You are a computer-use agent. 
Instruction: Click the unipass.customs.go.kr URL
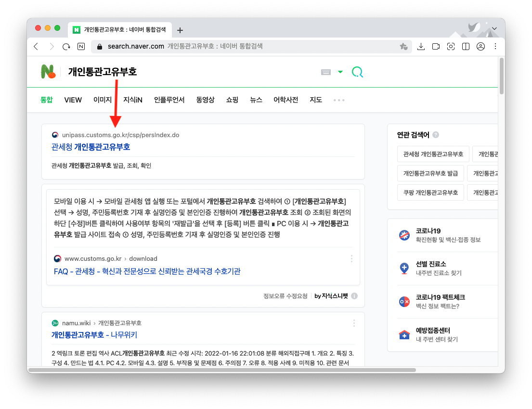(120, 135)
